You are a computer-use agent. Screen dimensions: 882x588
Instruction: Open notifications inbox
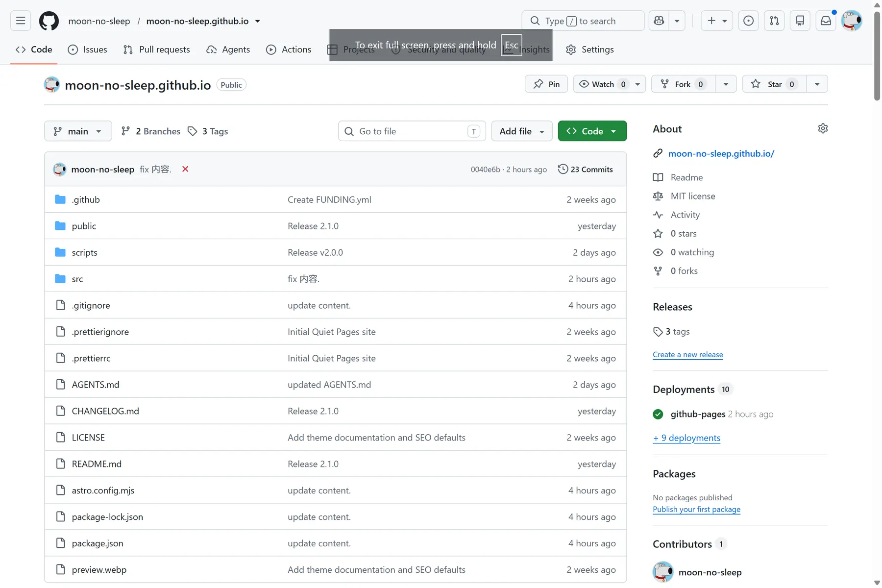826,21
